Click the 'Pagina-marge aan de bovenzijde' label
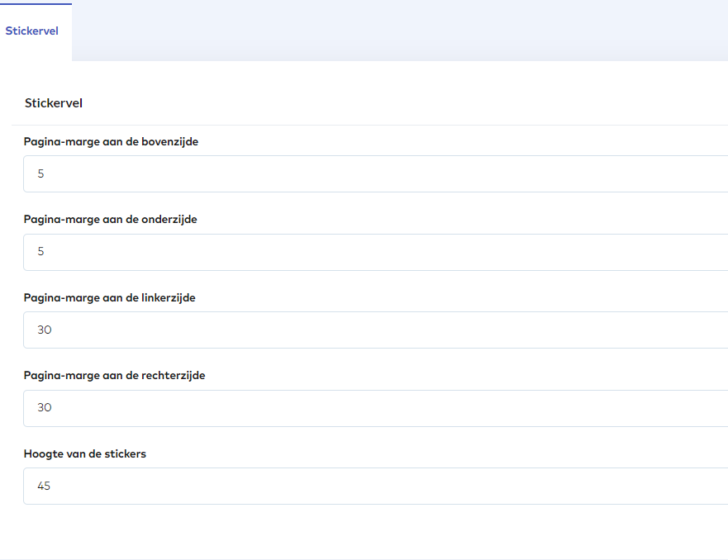728x560 pixels. (111, 141)
